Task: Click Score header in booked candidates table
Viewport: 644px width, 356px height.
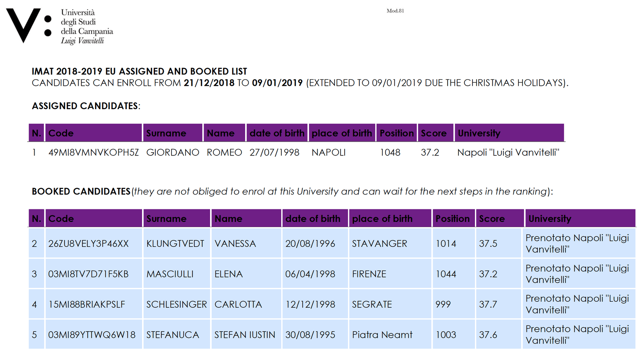Action: (x=491, y=219)
